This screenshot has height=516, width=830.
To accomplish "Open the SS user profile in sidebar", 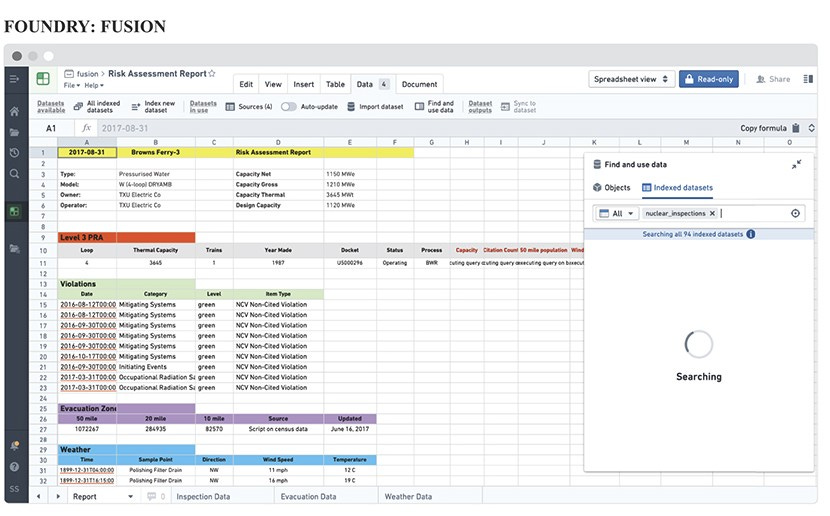I will point(14,488).
